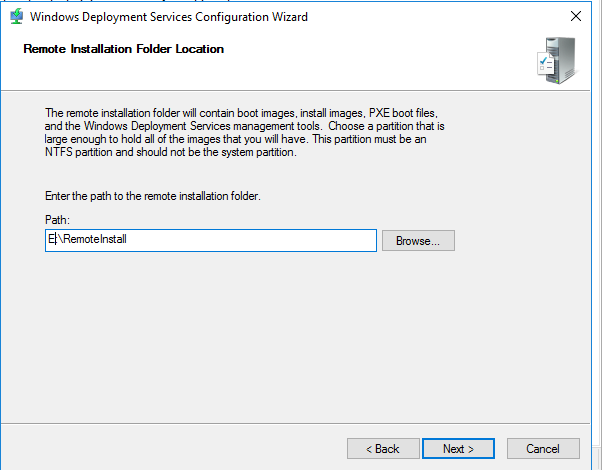Click the checklist document icon beside server
Screen dimensions: 602x470
(545, 63)
